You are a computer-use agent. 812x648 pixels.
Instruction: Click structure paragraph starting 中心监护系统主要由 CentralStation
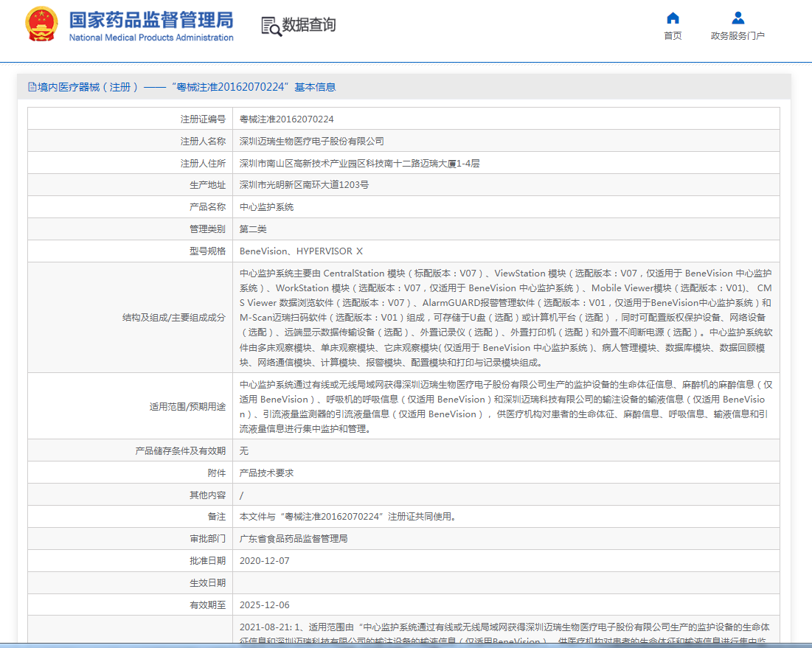(x=506, y=317)
